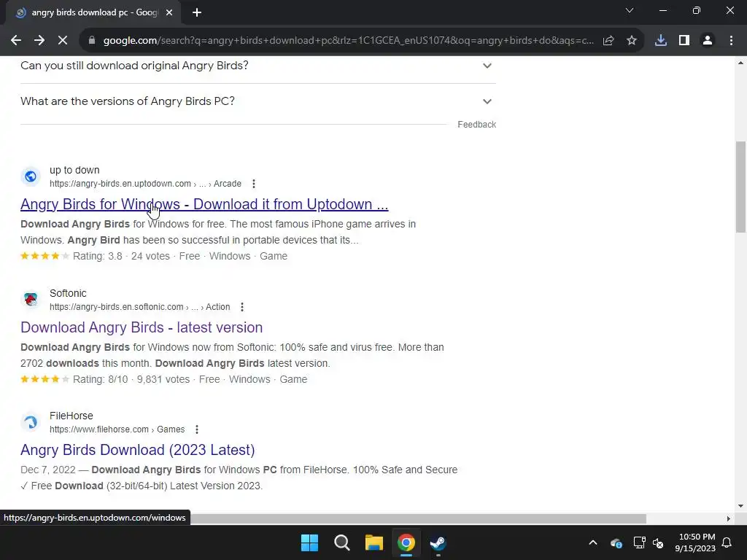Click the softonic.com URL breadcrumb
This screenshot has height=560, width=747.
coord(139,307)
